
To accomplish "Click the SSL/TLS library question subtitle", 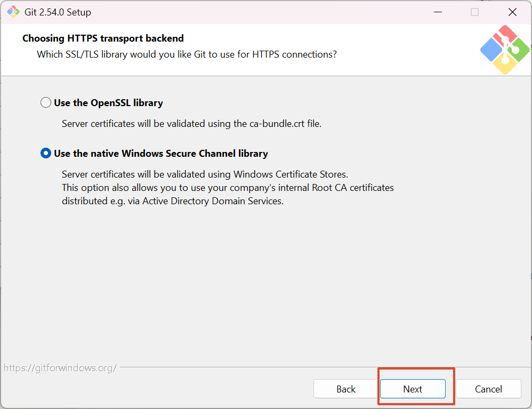I will tap(187, 54).
